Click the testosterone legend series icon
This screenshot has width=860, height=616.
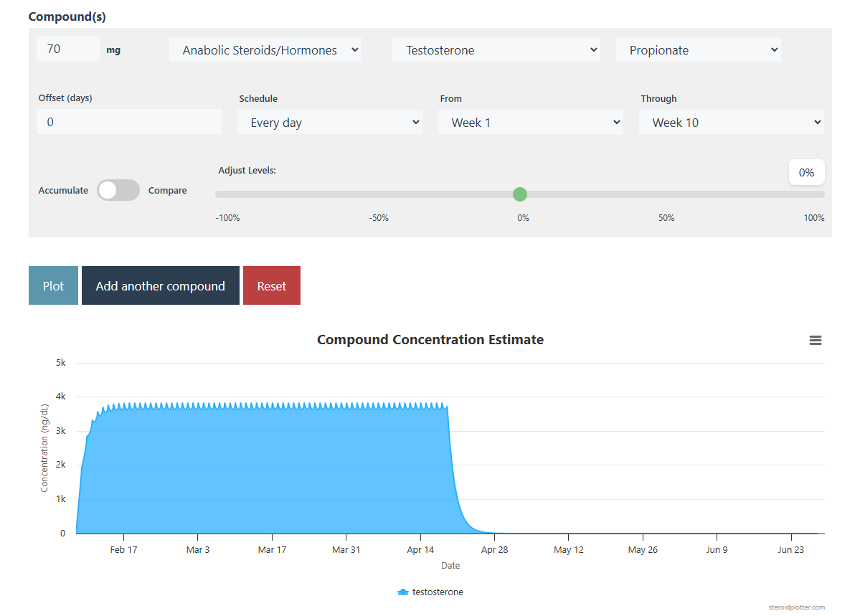point(403,592)
